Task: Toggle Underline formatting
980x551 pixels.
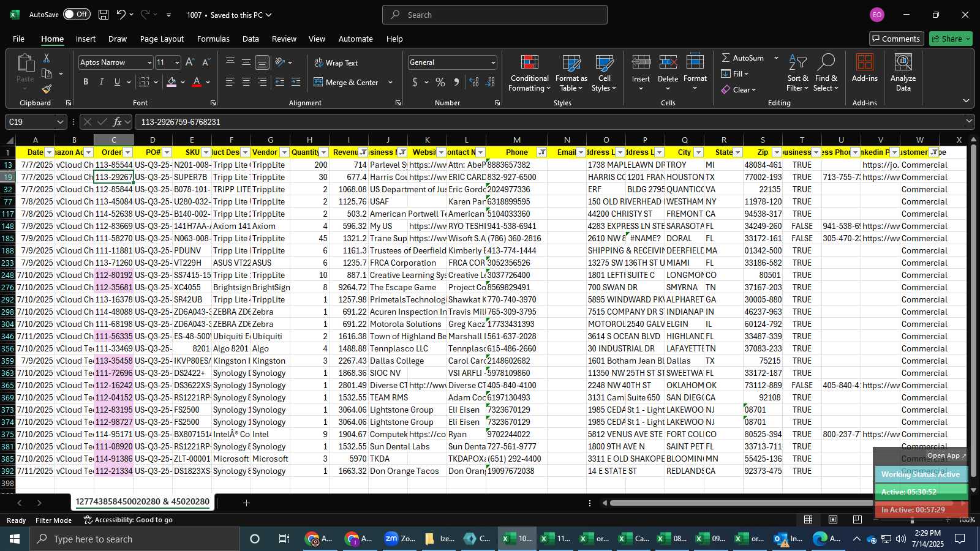Action: tap(117, 82)
